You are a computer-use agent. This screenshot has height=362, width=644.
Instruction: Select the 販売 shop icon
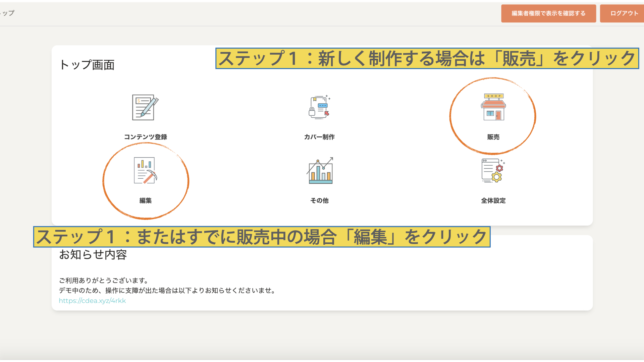[x=493, y=107]
